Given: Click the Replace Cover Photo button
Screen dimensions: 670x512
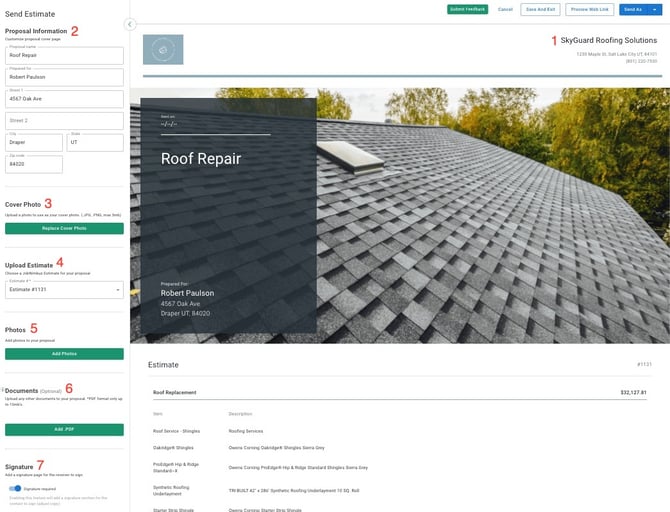Looking at the screenshot, I should 64,228.
